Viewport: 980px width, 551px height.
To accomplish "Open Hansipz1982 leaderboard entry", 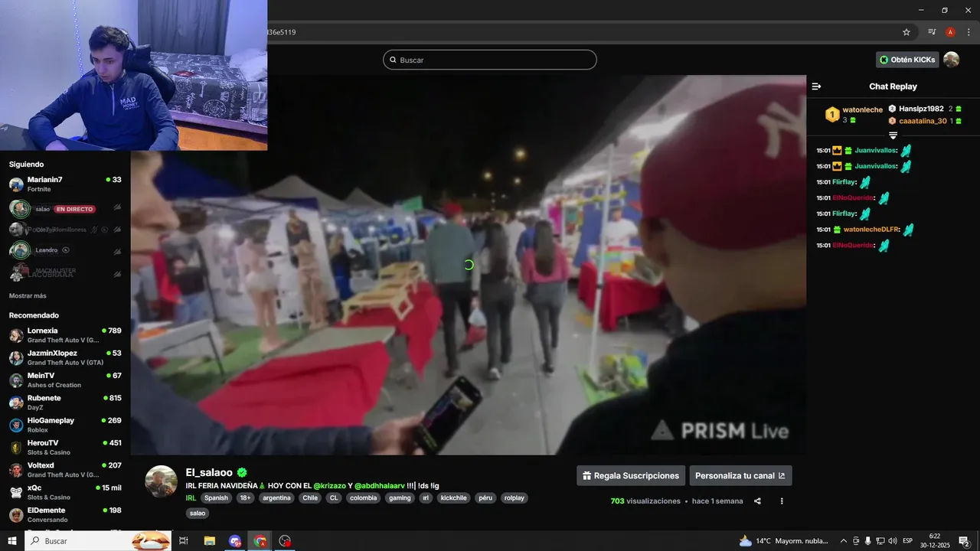I will (x=924, y=109).
